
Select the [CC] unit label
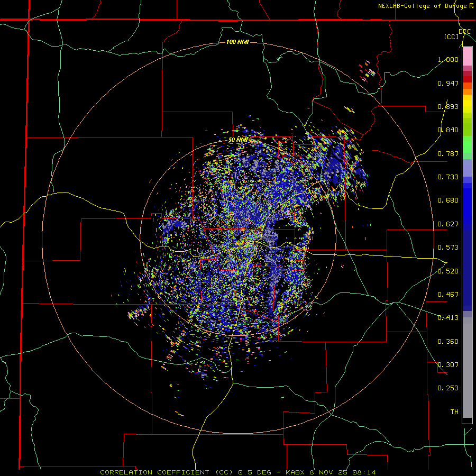click(452, 36)
